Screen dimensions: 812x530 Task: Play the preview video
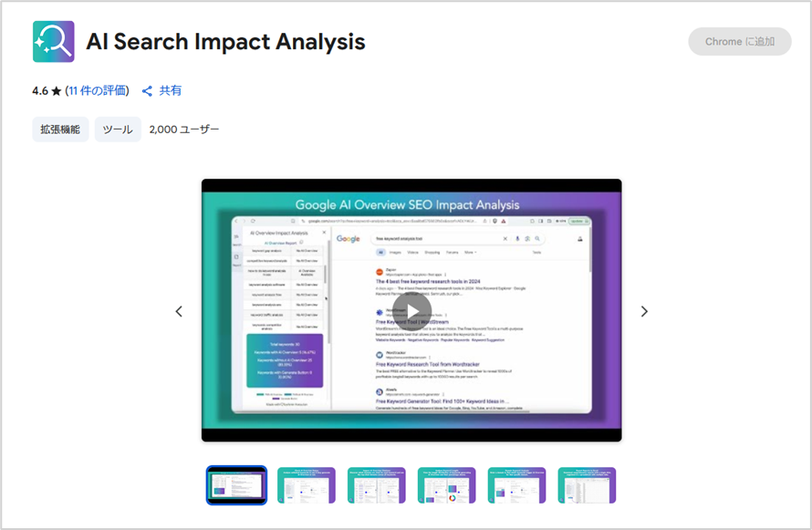(x=411, y=311)
